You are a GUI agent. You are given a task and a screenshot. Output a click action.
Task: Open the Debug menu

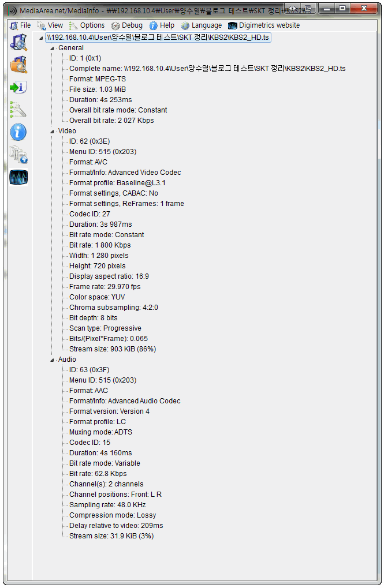point(127,25)
